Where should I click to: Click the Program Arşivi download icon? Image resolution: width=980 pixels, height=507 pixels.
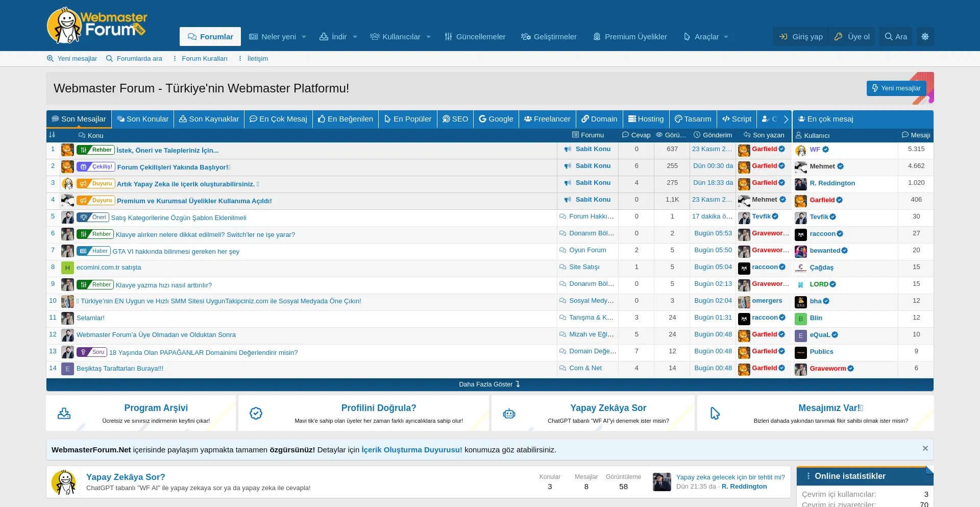(64, 413)
